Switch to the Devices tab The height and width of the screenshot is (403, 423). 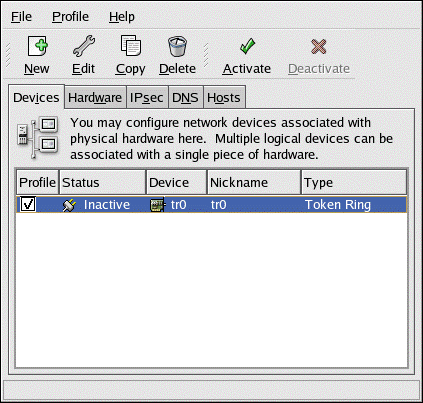(x=36, y=97)
